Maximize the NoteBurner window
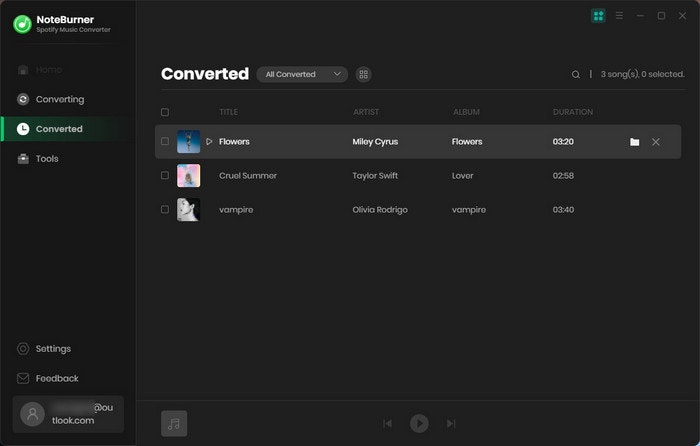The width and height of the screenshot is (700, 446). click(x=661, y=16)
